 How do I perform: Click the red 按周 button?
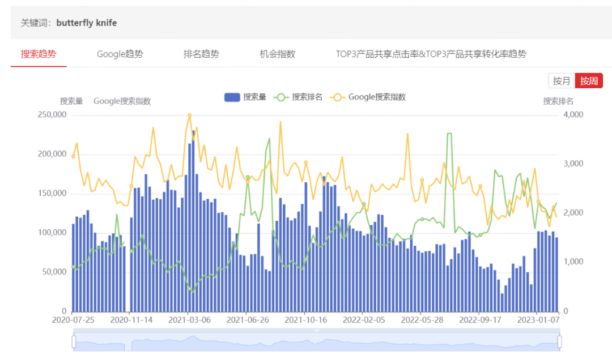tap(589, 80)
